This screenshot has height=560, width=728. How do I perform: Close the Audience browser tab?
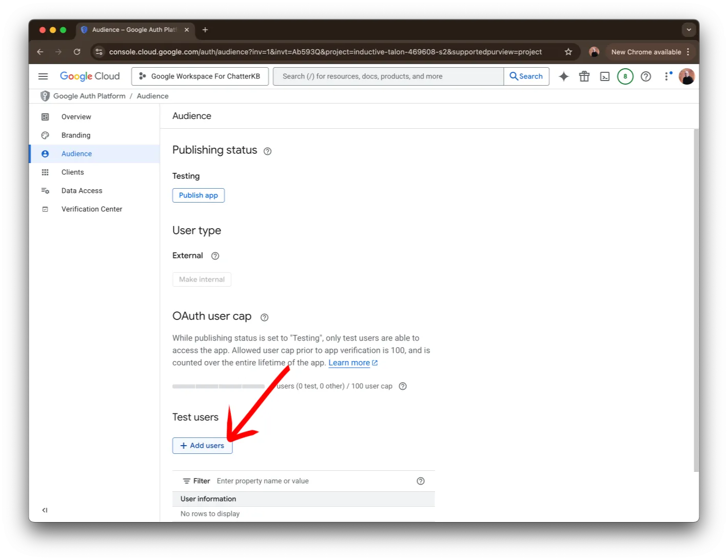[187, 30]
